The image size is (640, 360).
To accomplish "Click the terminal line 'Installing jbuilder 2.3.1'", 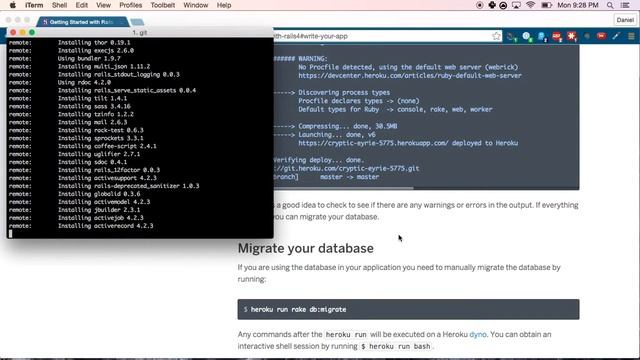I will pyautogui.click(x=99, y=210).
